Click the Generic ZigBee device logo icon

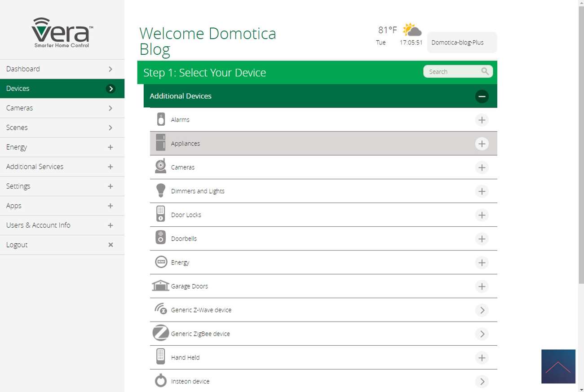coord(160,333)
